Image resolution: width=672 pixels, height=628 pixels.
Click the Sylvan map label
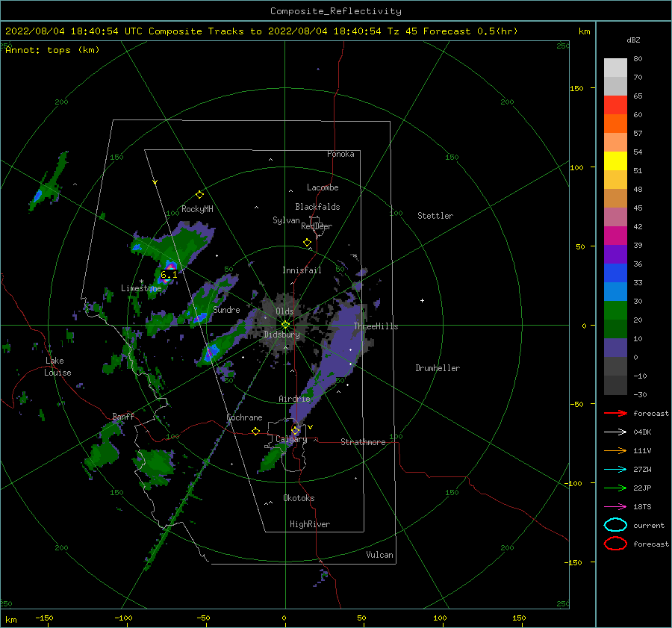coord(286,220)
